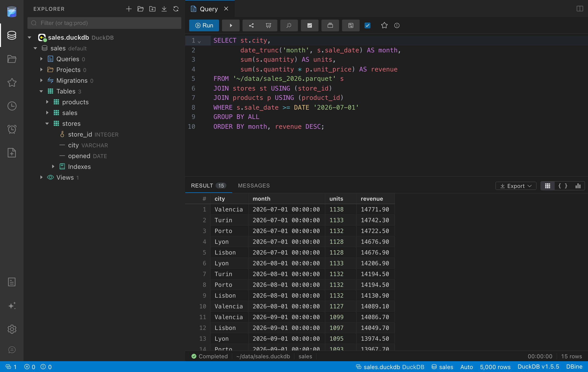Click the presentation board toolbar icon
588x372 pixels.
(x=269, y=25)
